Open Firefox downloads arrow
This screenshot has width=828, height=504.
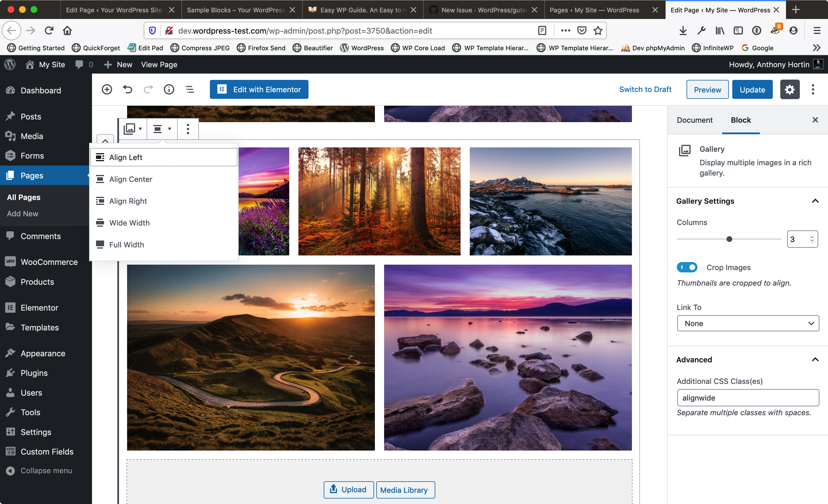click(683, 30)
